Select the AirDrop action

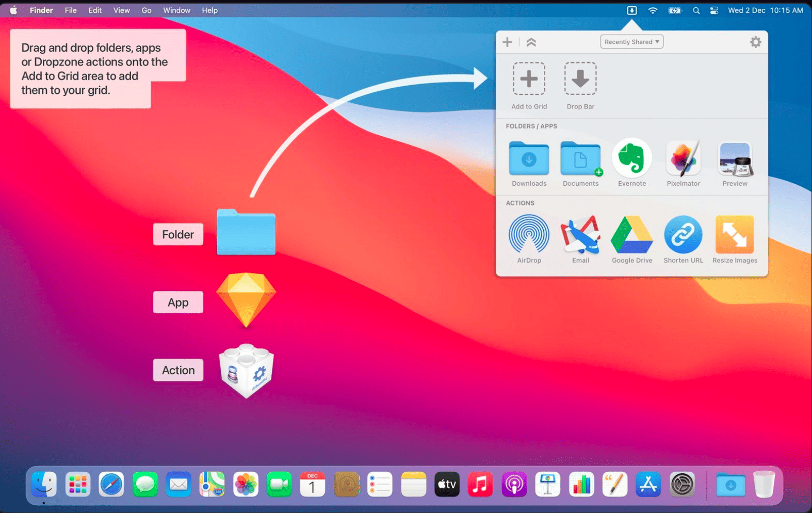click(529, 235)
